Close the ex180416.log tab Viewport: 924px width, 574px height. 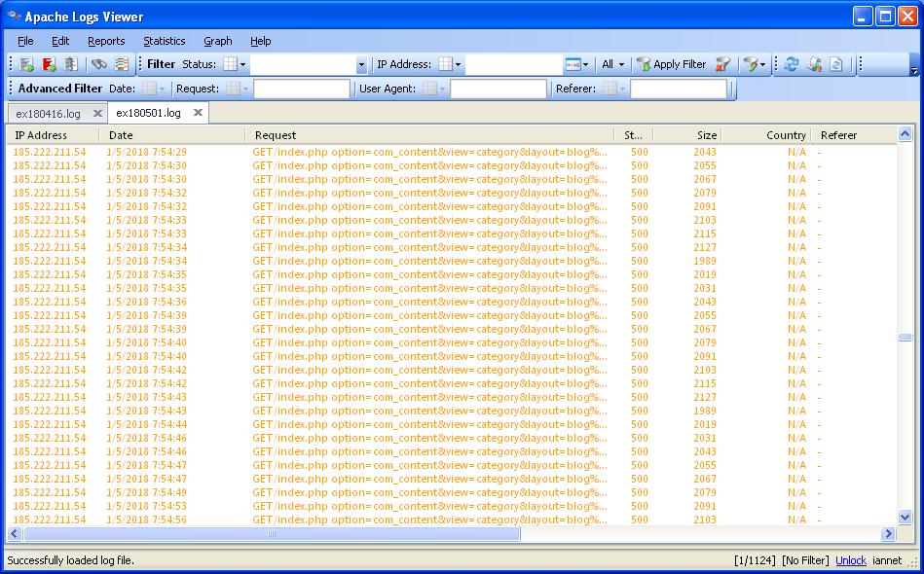[97, 113]
